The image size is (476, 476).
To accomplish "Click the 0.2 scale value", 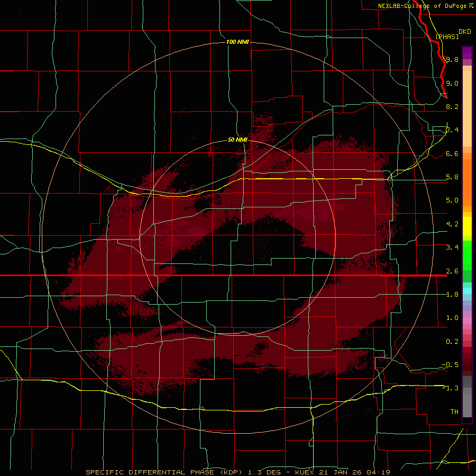I will click(x=452, y=342).
